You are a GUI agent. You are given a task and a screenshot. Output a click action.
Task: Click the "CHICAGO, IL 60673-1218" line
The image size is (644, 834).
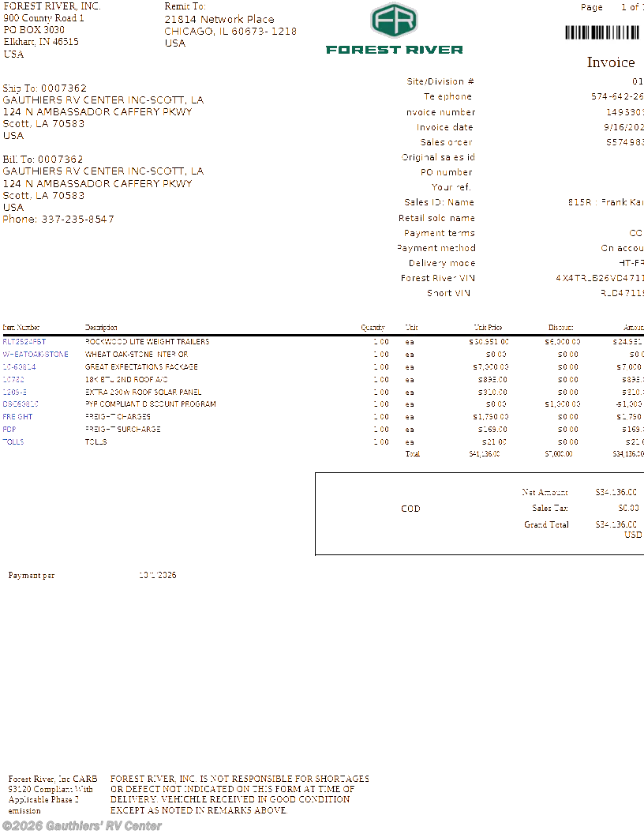coord(230,32)
